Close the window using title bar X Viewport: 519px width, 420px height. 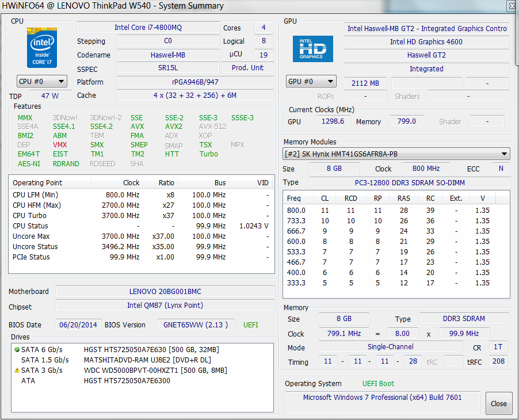[511, 6]
